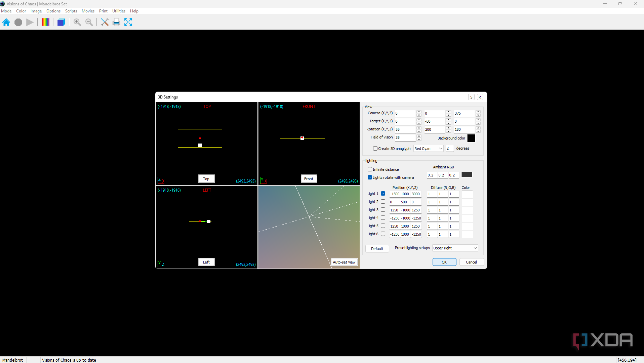The image size is (644, 363).
Task: Click the Left view button
Action: coord(206,262)
